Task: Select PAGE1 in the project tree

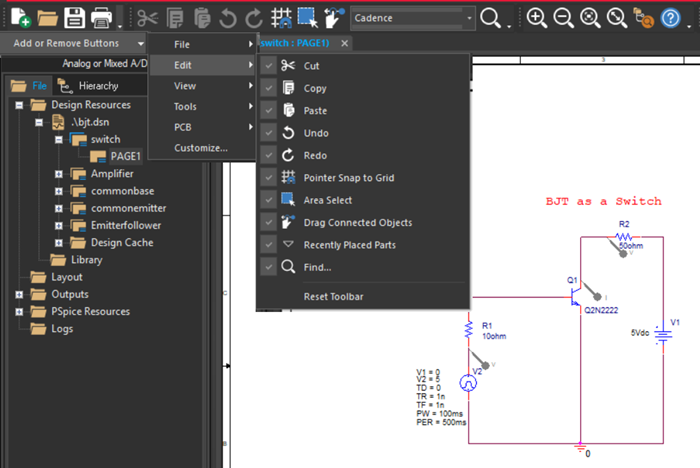Action: pos(125,156)
